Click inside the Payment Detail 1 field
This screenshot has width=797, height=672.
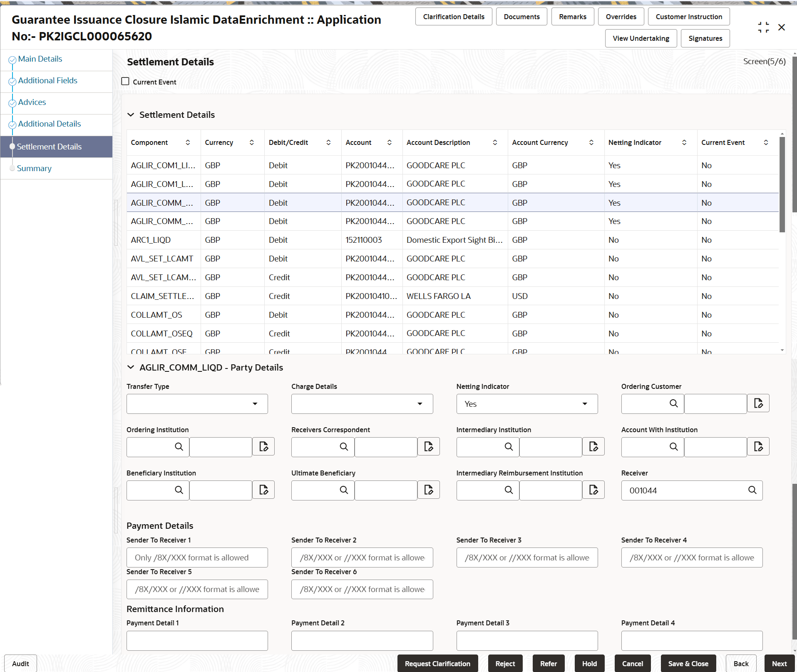[x=197, y=640]
